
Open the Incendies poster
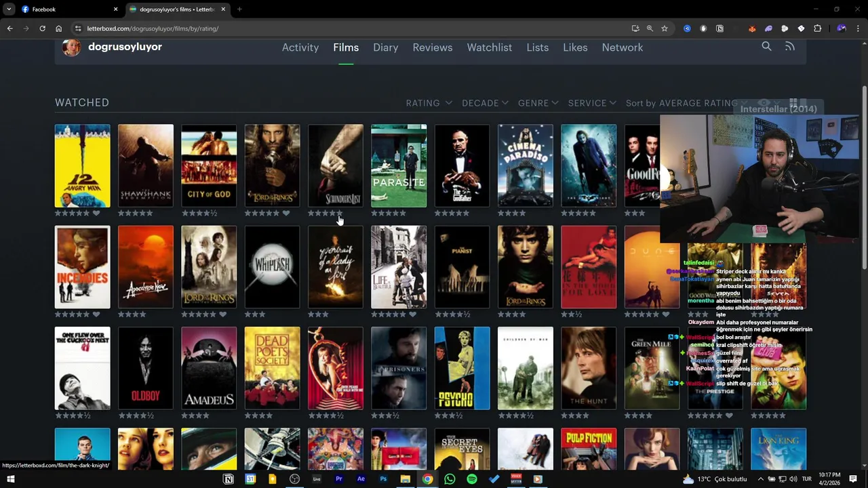(x=82, y=267)
